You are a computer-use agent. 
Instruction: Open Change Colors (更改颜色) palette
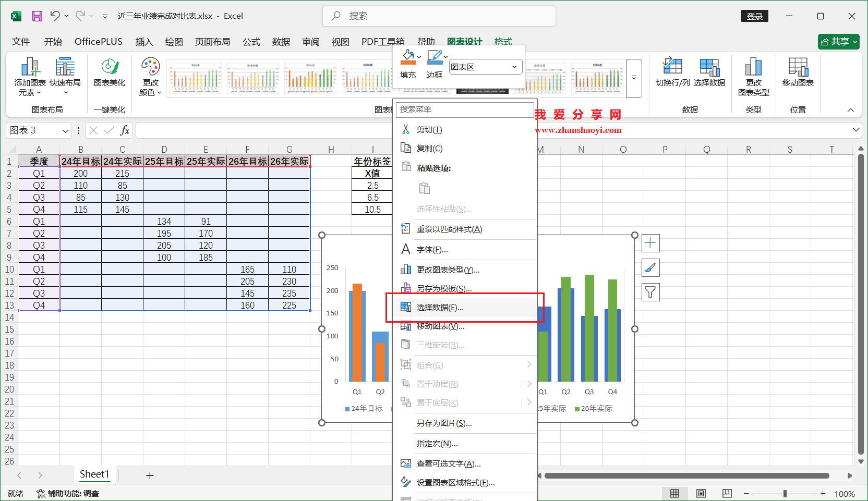click(x=150, y=77)
